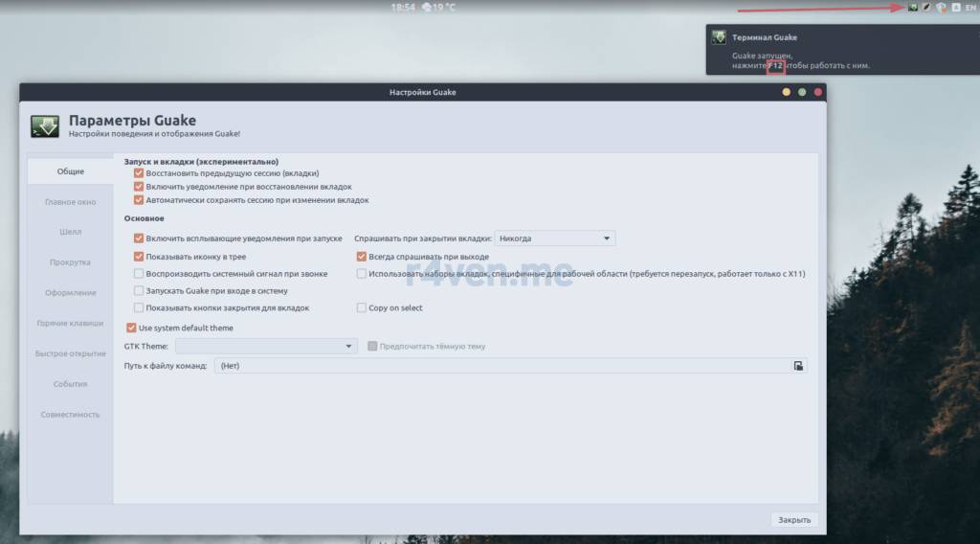Open the 'Никогда' dropdown for tab closing
This screenshot has height=544, width=980.
(x=554, y=238)
